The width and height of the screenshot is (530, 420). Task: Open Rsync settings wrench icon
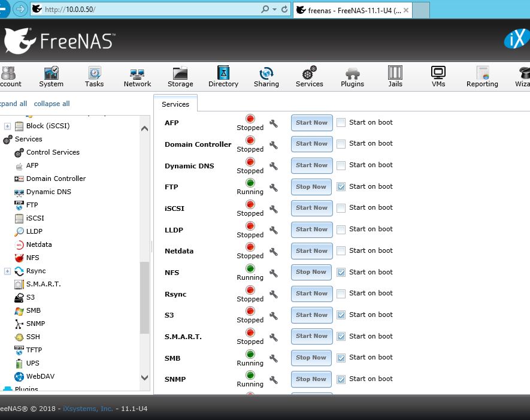pyautogui.click(x=274, y=295)
